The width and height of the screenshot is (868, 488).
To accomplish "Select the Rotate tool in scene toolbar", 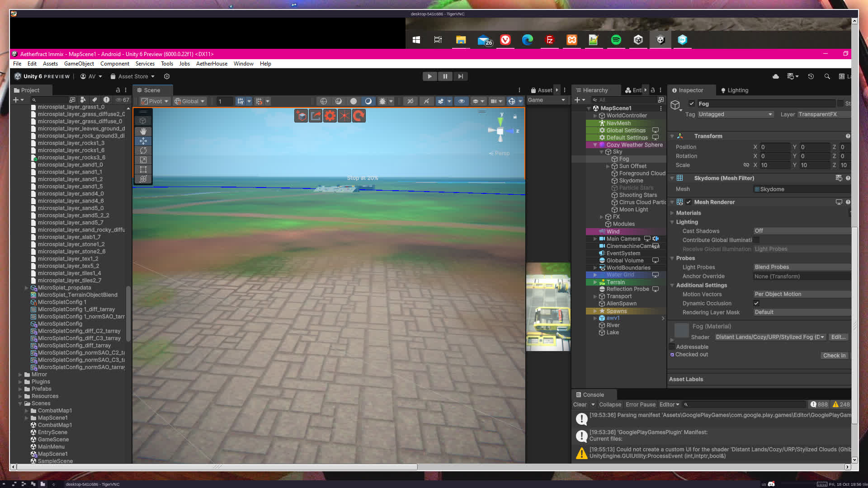I will tap(143, 150).
